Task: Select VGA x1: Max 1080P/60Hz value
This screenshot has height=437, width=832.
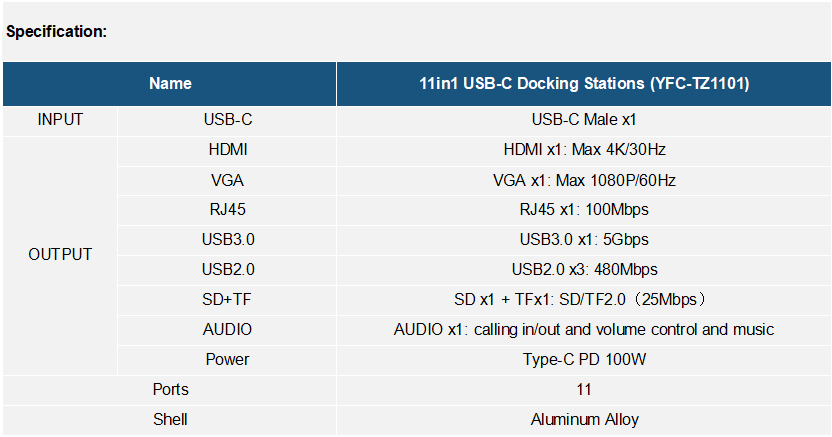Action: 584,181
